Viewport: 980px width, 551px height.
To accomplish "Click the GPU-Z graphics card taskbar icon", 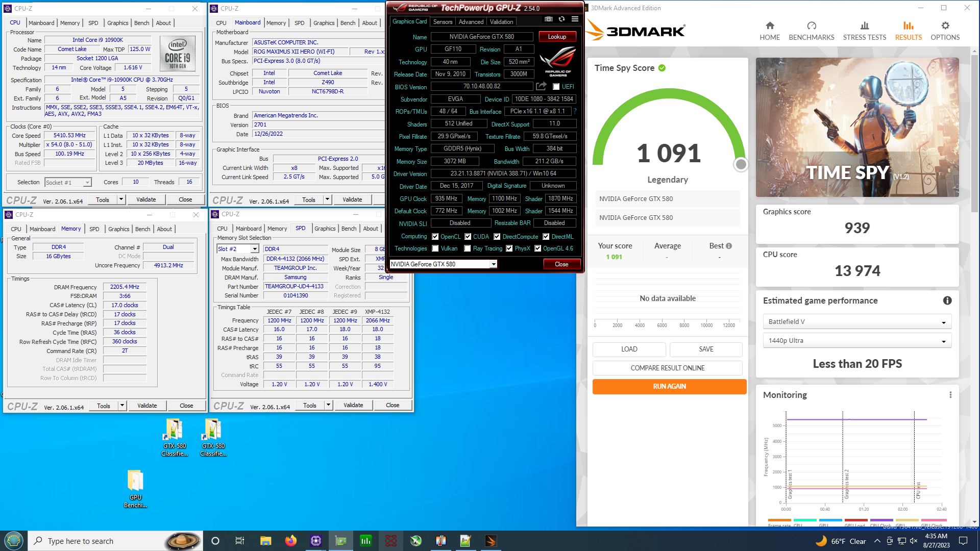I will pos(341,541).
